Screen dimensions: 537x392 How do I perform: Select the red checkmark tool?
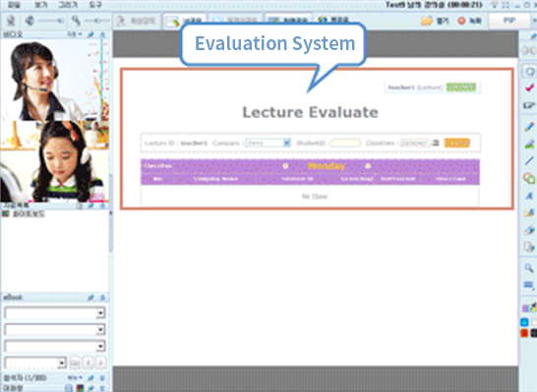coord(529,87)
